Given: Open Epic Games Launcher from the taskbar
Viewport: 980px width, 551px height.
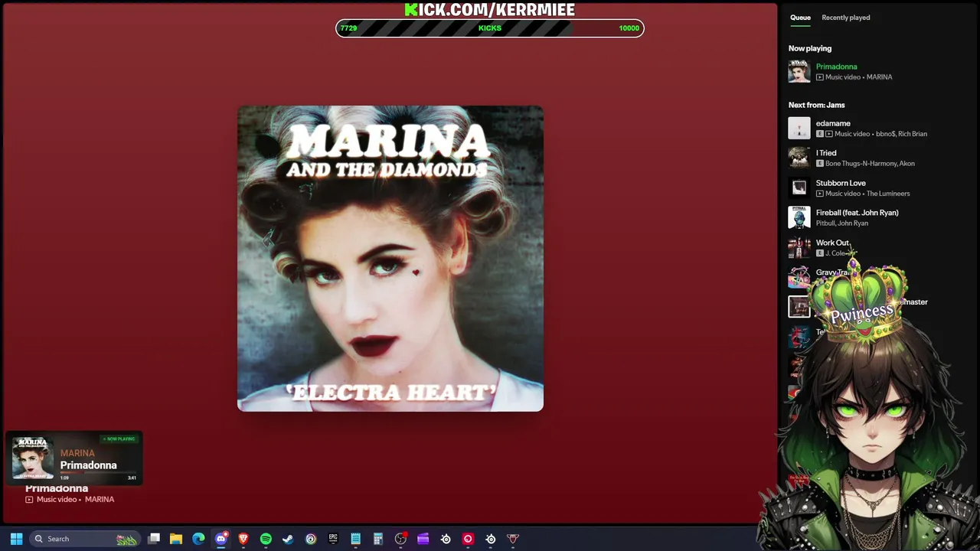Looking at the screenshot, I should click(x=333, y=539).
